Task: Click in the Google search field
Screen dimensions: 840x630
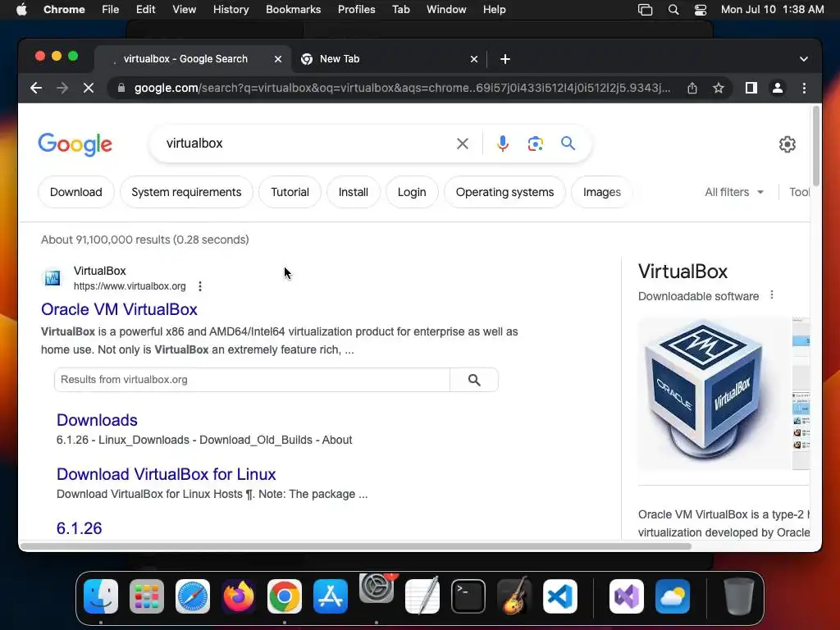Action: tap(305, 144)
